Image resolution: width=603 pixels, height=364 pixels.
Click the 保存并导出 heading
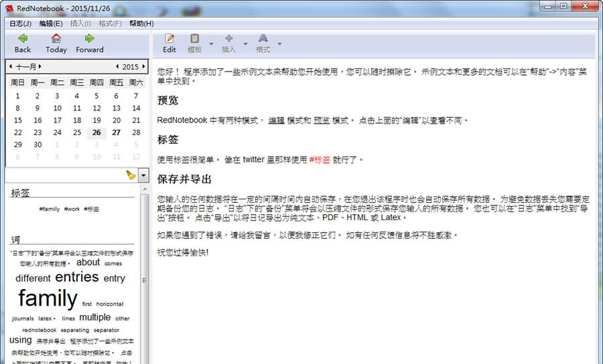[x=184, y=179]
